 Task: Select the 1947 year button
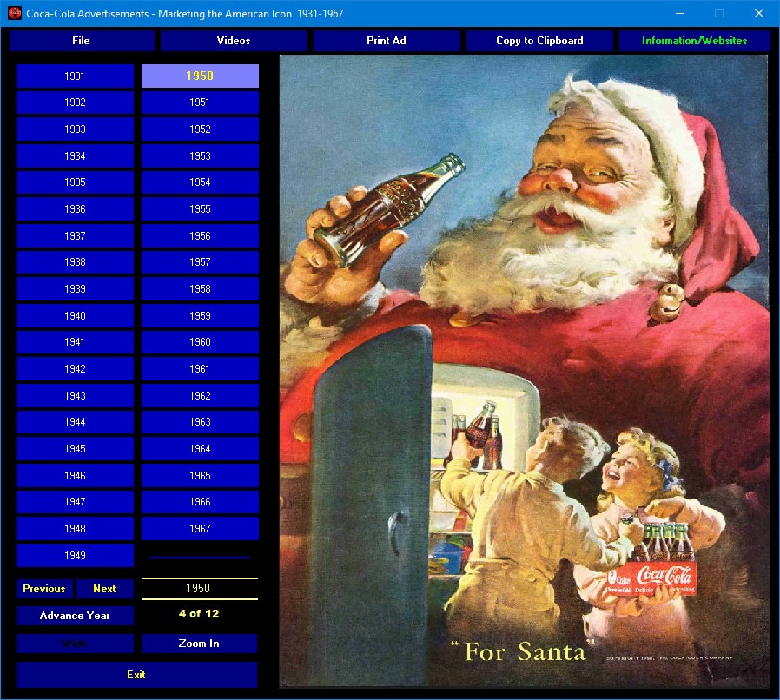(75, 502)
